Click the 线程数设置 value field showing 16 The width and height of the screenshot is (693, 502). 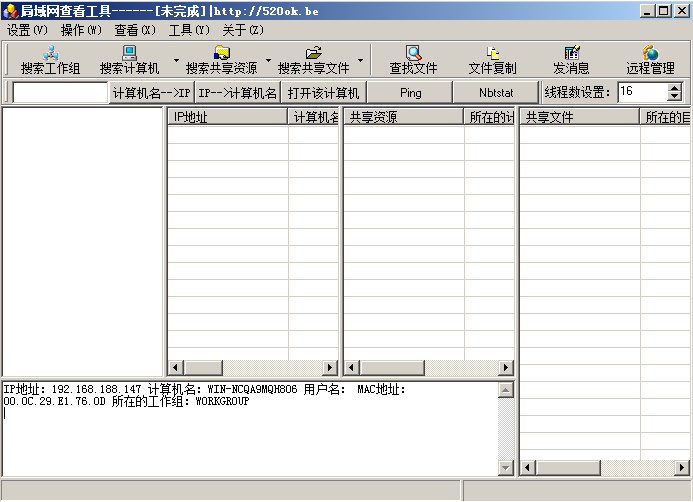[x=643, y=92]
